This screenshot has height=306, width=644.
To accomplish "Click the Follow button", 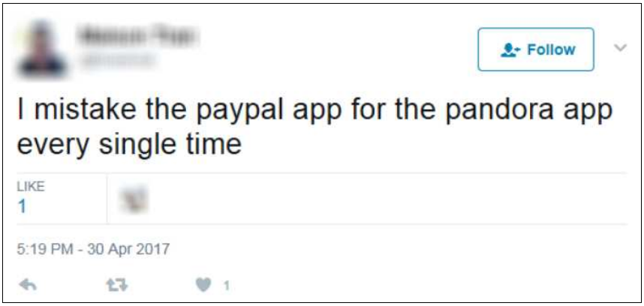I will (536, 49).
